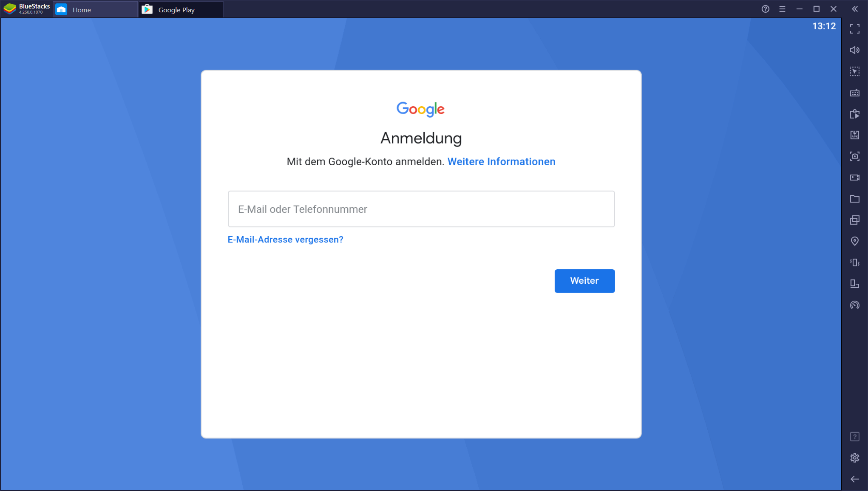Minimize the BlueStacks window
Image resolution: width=868 pixels, height=491 pixels.
[799, 9]
